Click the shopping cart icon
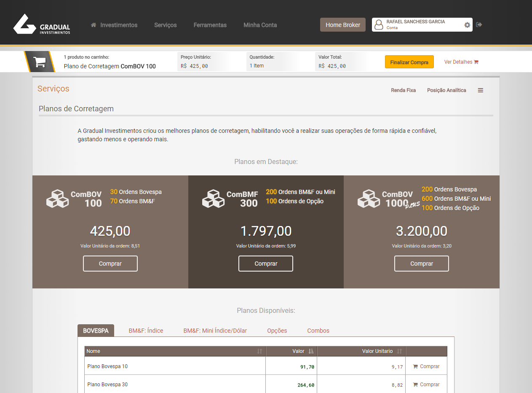532x393 pixels. coord(40,62)
